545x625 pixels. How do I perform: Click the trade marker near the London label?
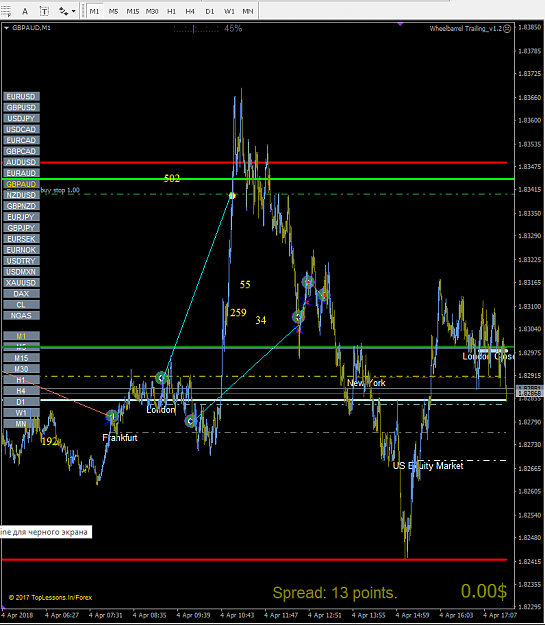click(161, 377)
